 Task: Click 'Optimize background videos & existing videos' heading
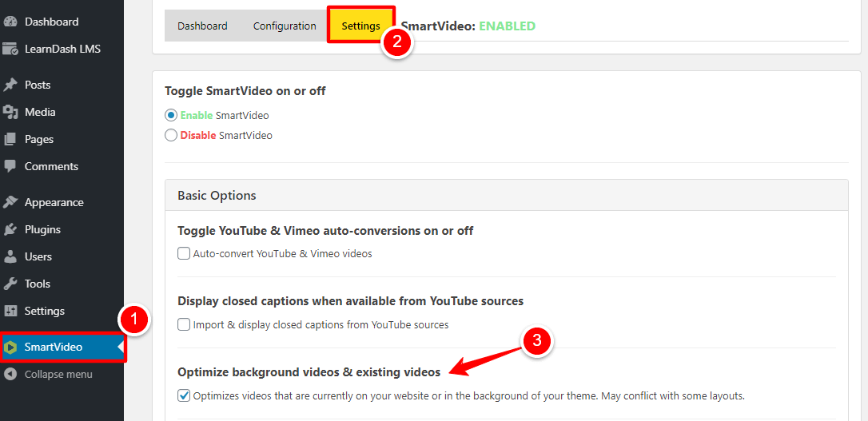[309, 372]
